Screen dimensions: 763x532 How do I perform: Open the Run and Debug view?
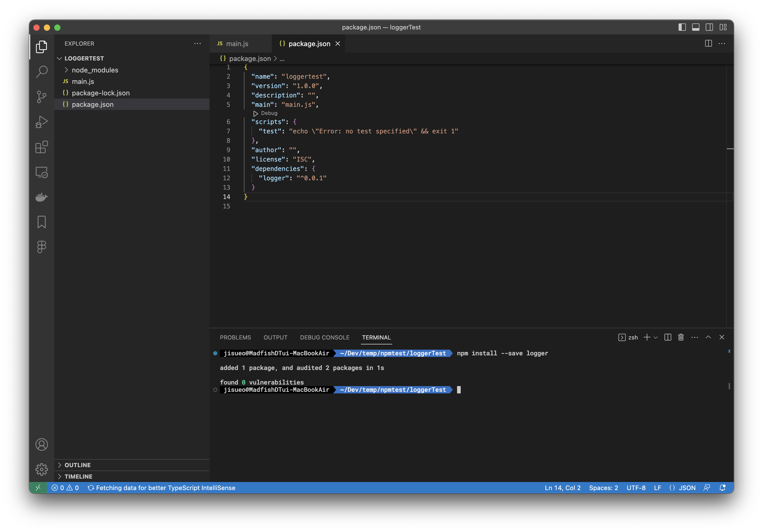pos(41,122)
